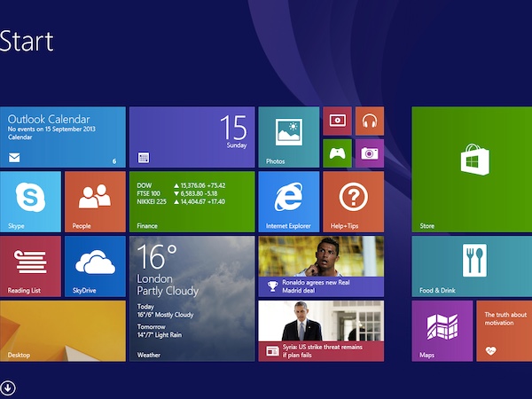532x399 pixels.
Task: Open the Reading List tile
Action: click(30, 266)
